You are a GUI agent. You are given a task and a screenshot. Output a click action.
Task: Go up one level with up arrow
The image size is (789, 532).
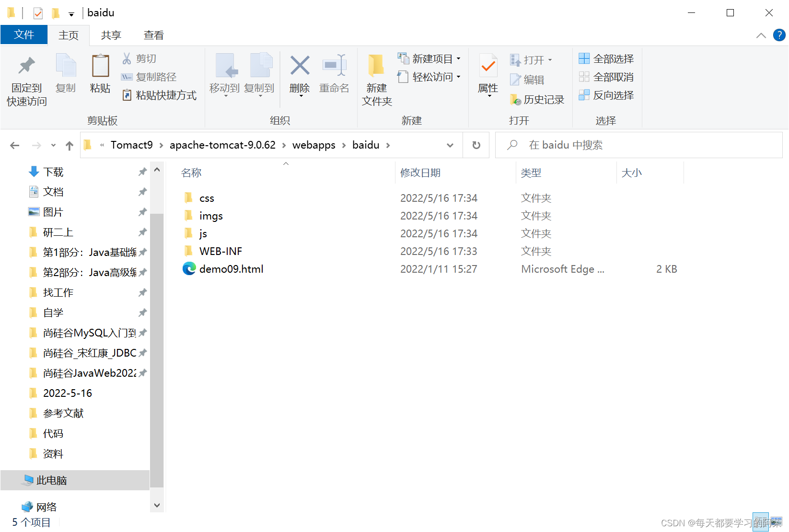(70, 145)
